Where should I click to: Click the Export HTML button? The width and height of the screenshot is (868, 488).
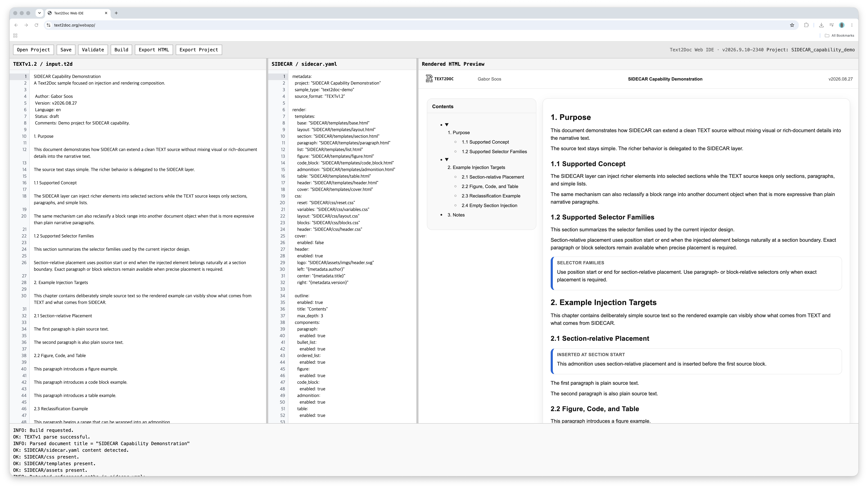(154, 50)
